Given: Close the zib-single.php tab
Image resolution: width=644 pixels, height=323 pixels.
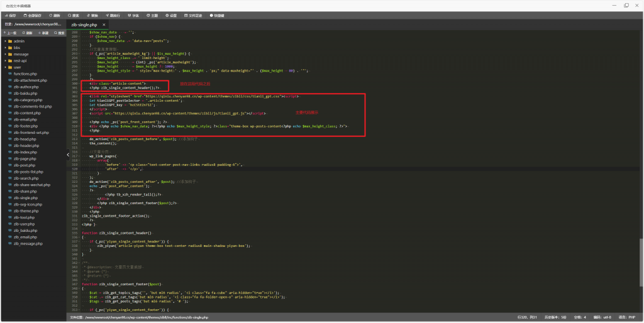Looking at the screenshot, I should 104,25.
